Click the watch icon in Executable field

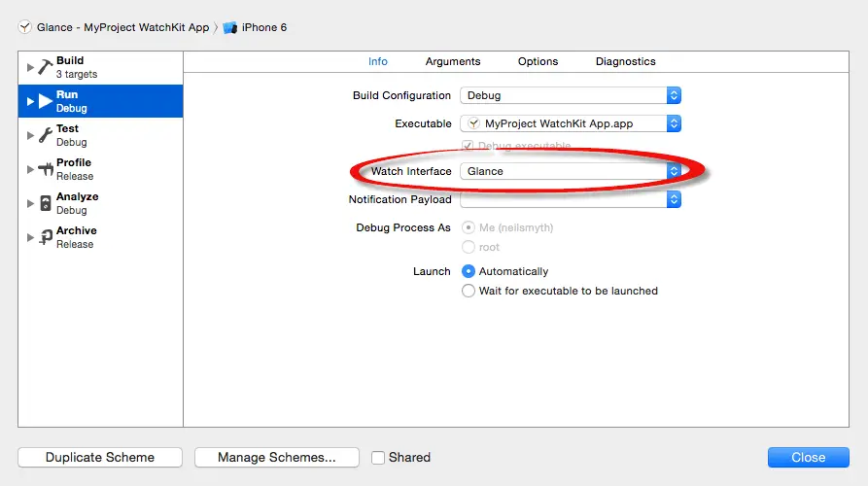tap(473, 123)
